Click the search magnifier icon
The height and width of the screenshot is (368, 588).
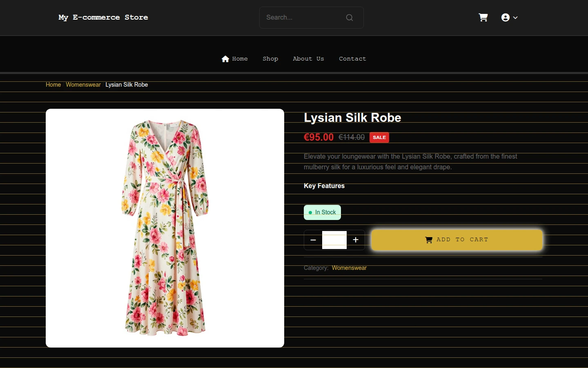(350, 18)
